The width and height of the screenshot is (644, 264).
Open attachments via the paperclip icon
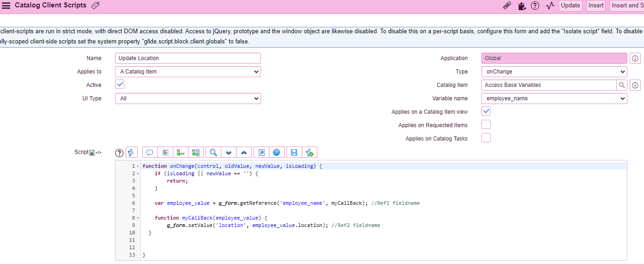[507, 6]
